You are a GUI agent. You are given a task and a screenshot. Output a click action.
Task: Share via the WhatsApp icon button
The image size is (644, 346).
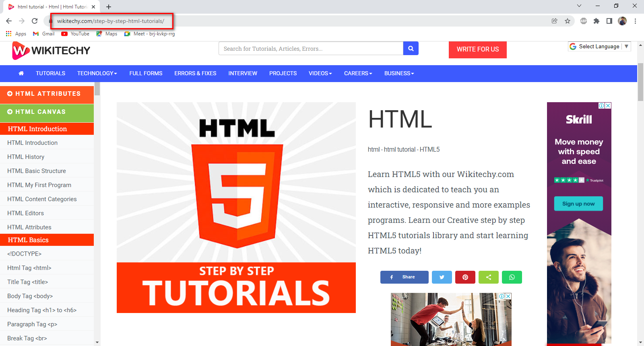(x=512, y=277)
